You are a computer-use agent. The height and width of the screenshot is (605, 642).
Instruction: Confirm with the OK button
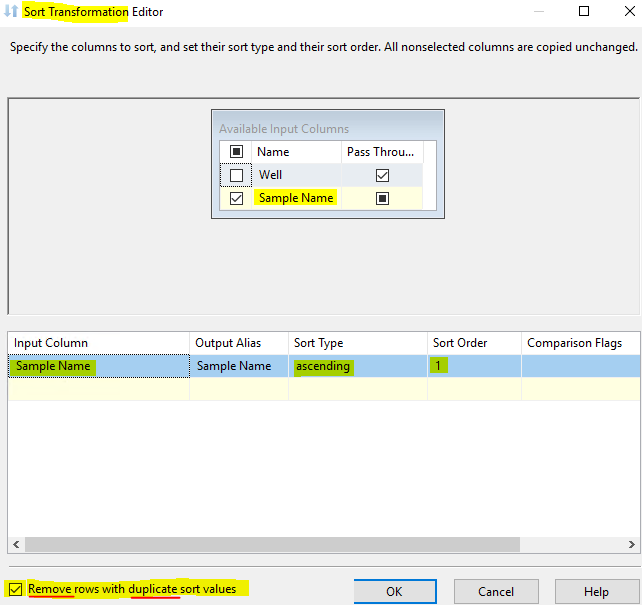point(395,591)
